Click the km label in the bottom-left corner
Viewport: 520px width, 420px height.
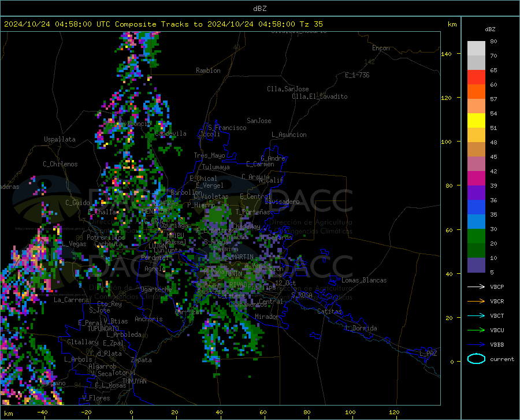pos(9,414)
